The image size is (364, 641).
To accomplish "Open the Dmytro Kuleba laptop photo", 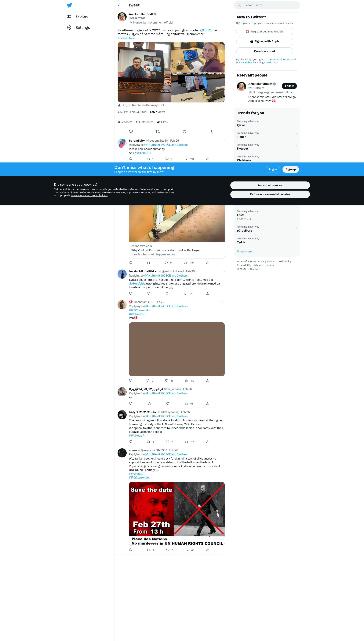I will pyautogui.click(x=144, y=72).
